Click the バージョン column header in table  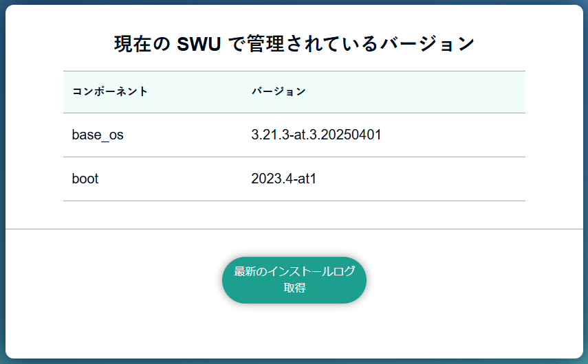(x=279, y=91)
